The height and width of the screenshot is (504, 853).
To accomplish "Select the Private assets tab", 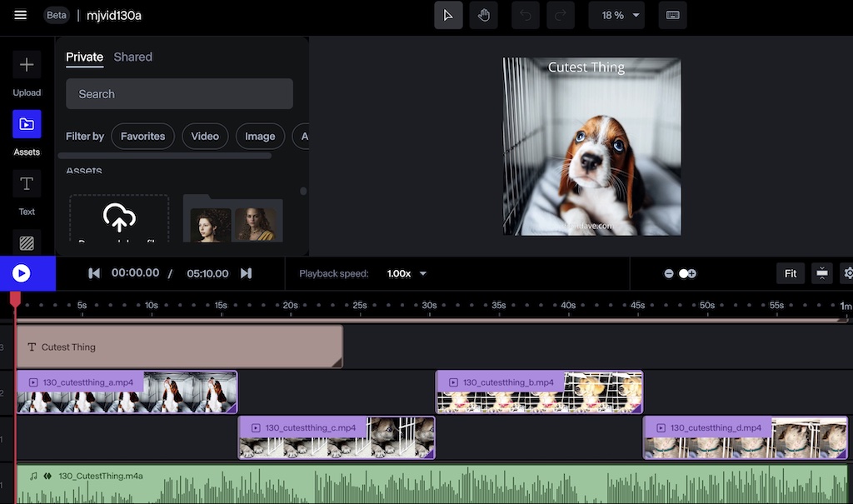I will tap(84, 57).
